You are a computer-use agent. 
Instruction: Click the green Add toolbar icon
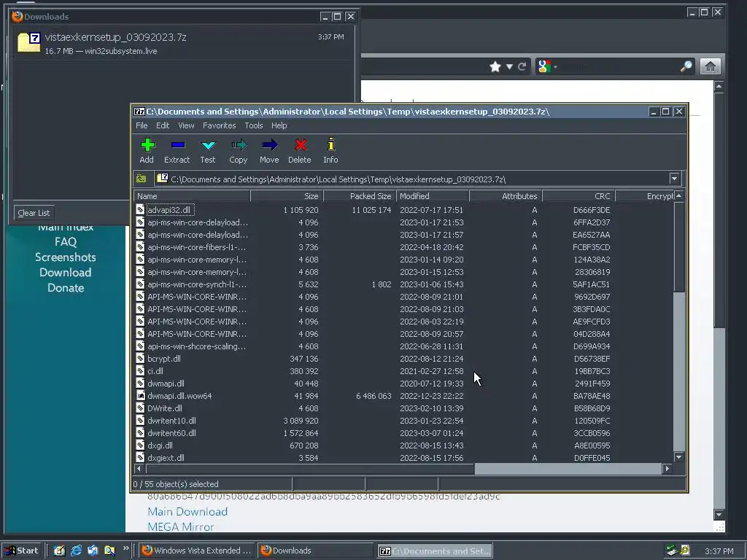coord(147,145)
